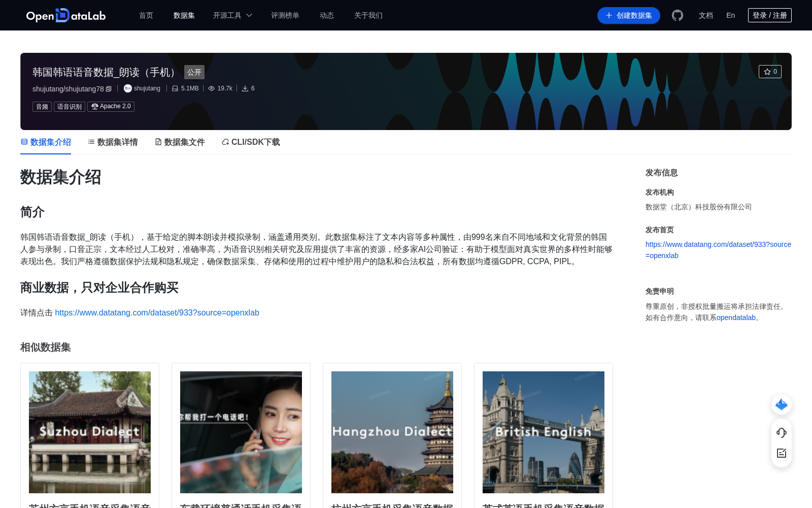Click the star icon to favorite dataset
Image resolution: width=812 pixels, height=508 pixels.
click(x=767, y=72)
